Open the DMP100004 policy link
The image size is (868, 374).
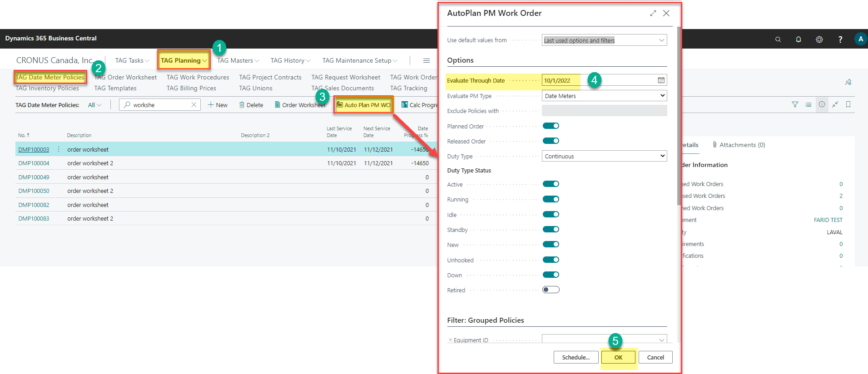[34, 163]
